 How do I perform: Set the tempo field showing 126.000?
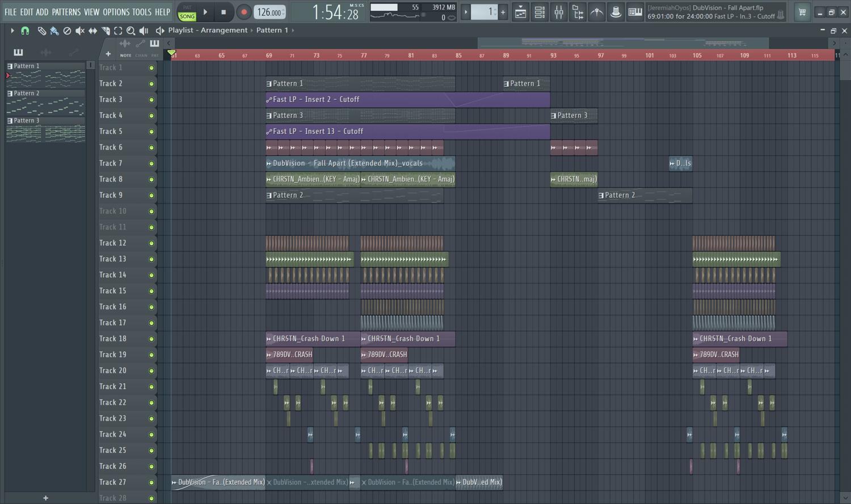click(269, 12)
